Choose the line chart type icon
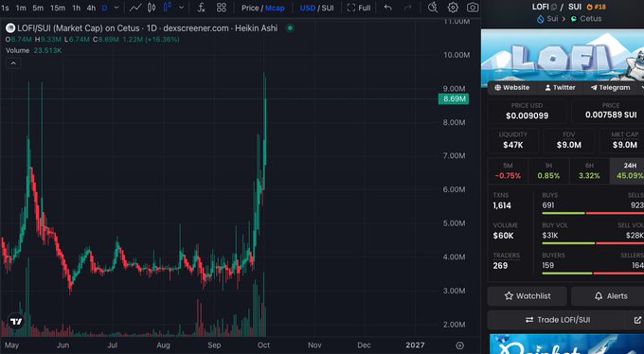Image resolution: width=644 pixels, height=354 pixels. [135, 8]
